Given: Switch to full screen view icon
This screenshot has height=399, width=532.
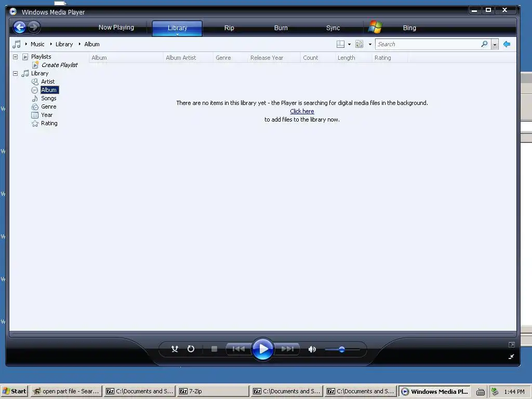Looking at the screenshot, I should pyautogui.click(x=512, y=345).
